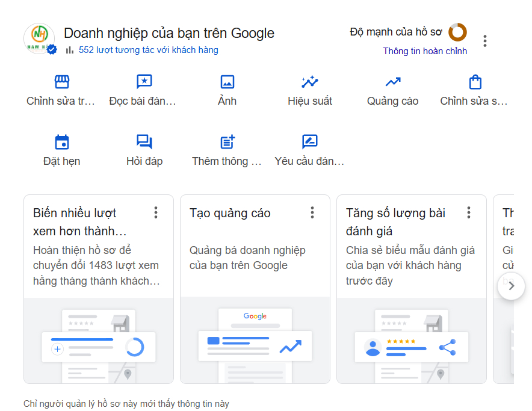Viewport: 532px width, 411px height.
Task: Open the Chỉnh sửa s… shopping bag icon
Action: point(475,82)
